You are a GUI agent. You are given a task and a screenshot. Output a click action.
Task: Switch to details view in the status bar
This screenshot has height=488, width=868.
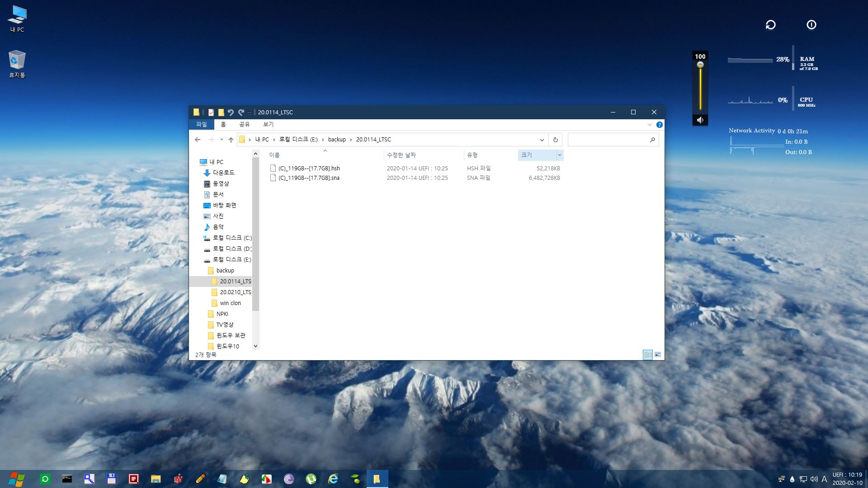coord(648,355)
